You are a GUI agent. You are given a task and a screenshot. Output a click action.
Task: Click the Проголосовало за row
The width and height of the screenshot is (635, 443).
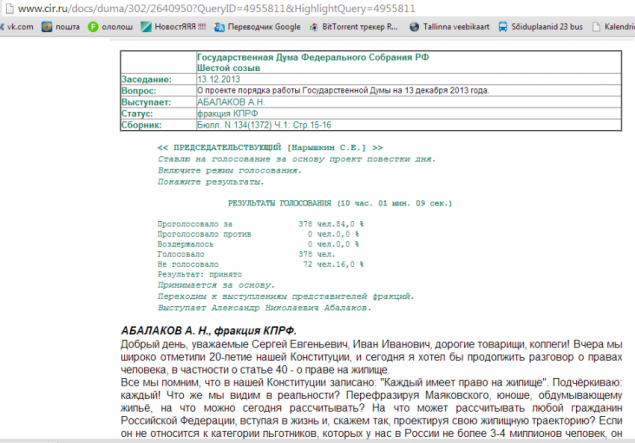(260, 224)
